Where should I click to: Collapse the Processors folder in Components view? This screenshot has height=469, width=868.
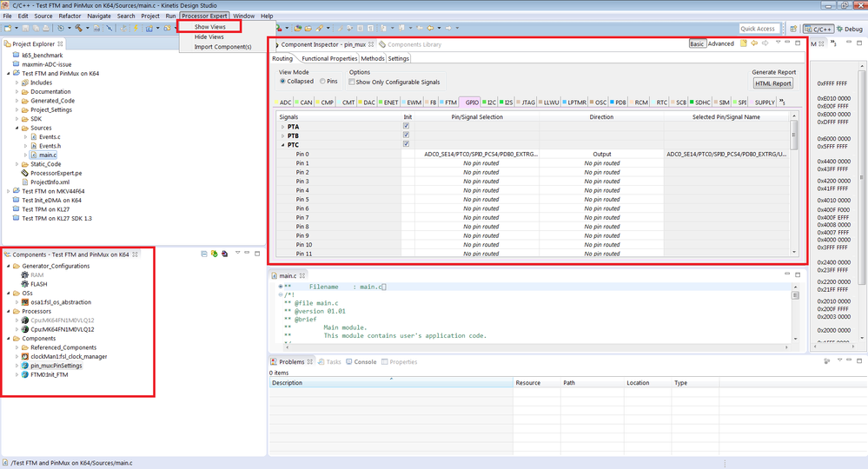[9, 312]
